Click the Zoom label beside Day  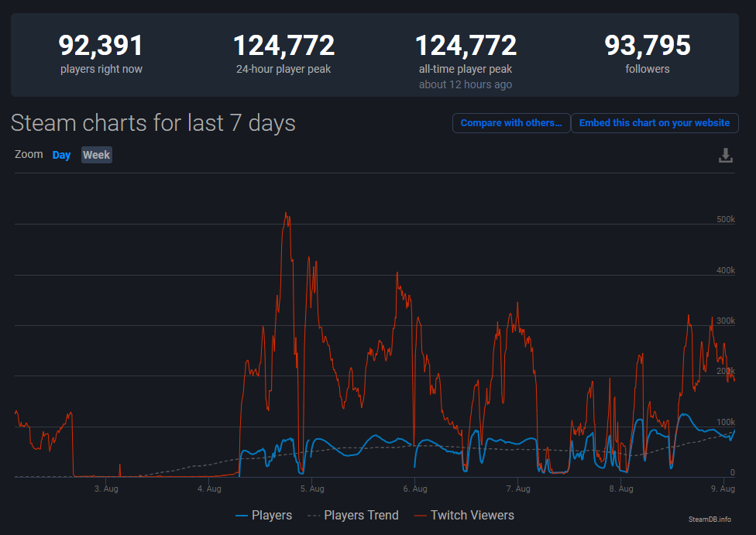[x=29, y=154]
